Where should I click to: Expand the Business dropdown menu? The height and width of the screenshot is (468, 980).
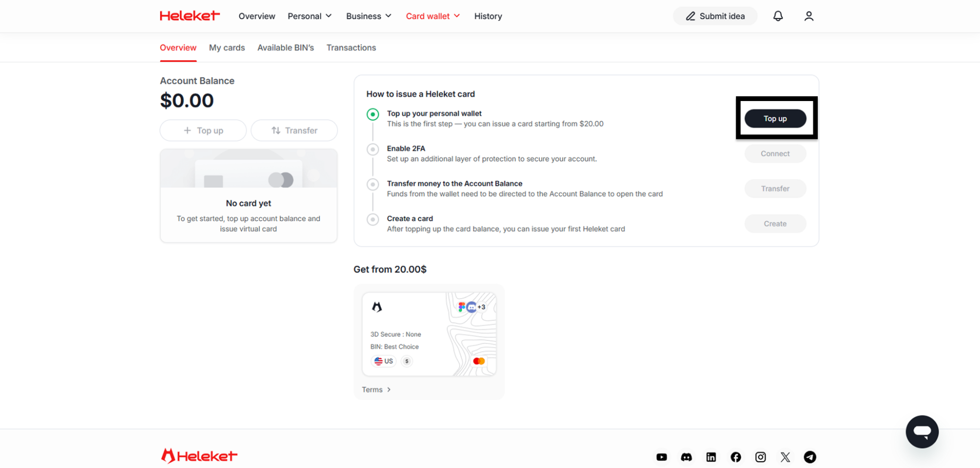point(369,16)
